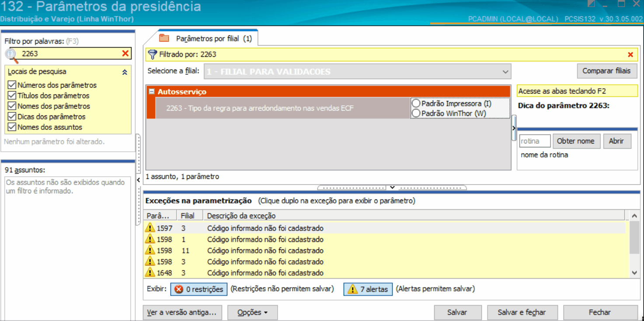The image size is (644, 321).
Task: Click the Comparar filiais button
Action: tap(606, 71)
